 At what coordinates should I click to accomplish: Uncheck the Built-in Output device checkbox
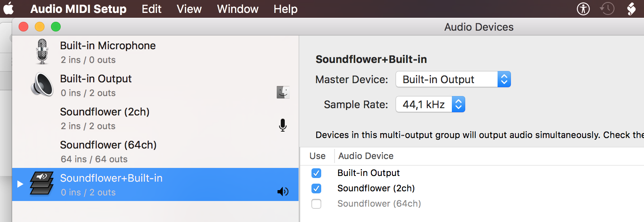click(x=316, y=173)
